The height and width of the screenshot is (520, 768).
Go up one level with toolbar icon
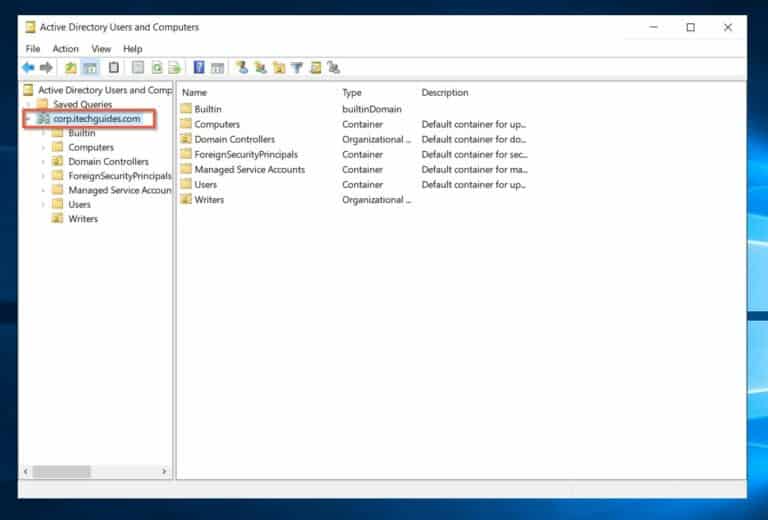tap(71, 68)
